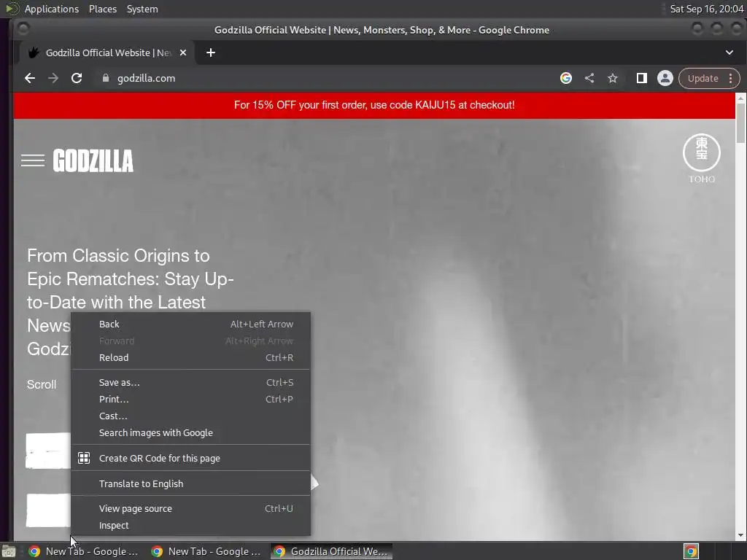747x560 pixels.
Task: Select Reload in context menu
Action: (190, 357)
